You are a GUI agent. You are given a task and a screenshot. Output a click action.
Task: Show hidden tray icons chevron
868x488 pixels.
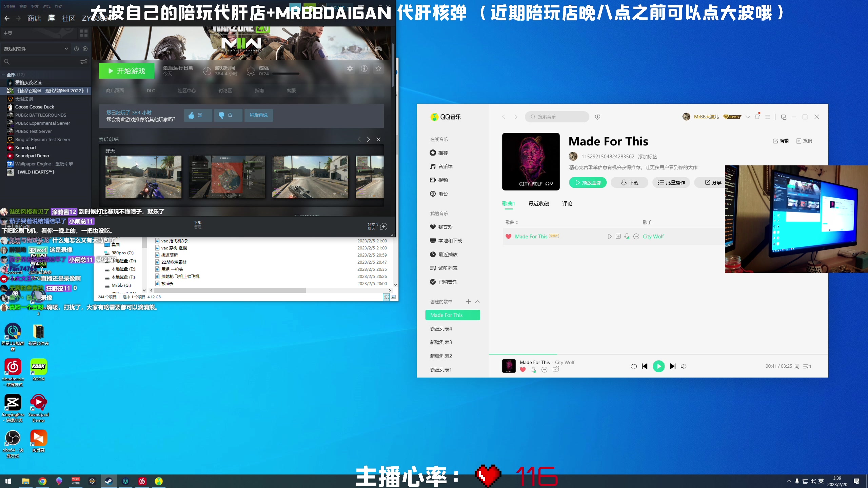[789, 481]
